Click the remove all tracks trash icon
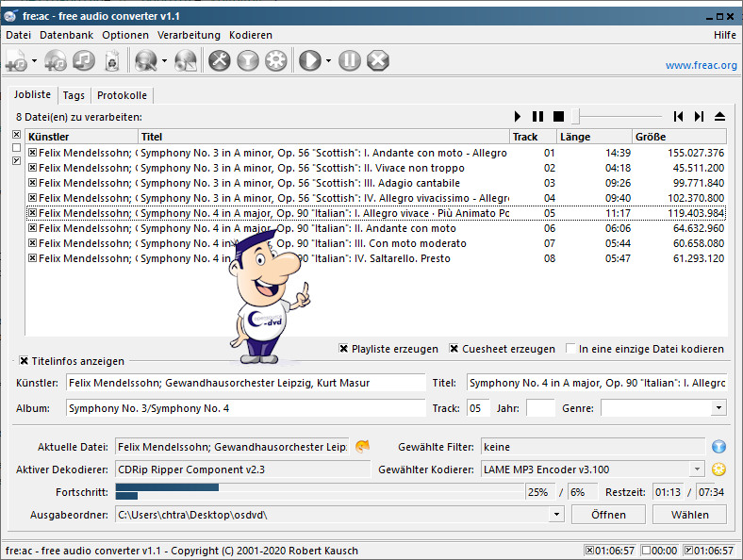 [111, 61]
